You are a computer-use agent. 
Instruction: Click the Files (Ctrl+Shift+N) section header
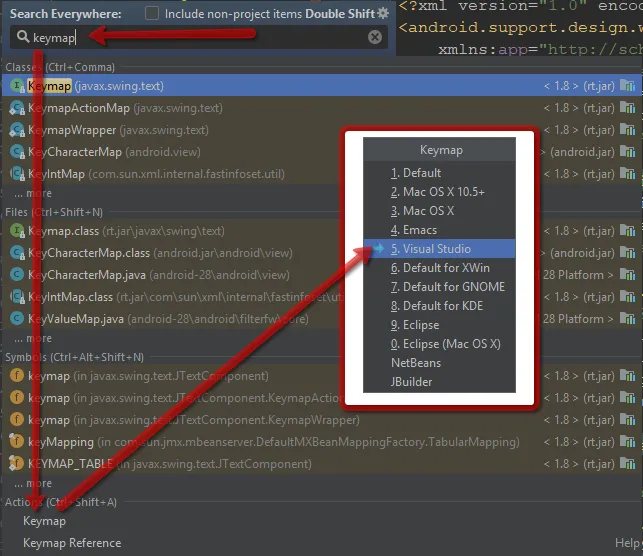point(54,212)
